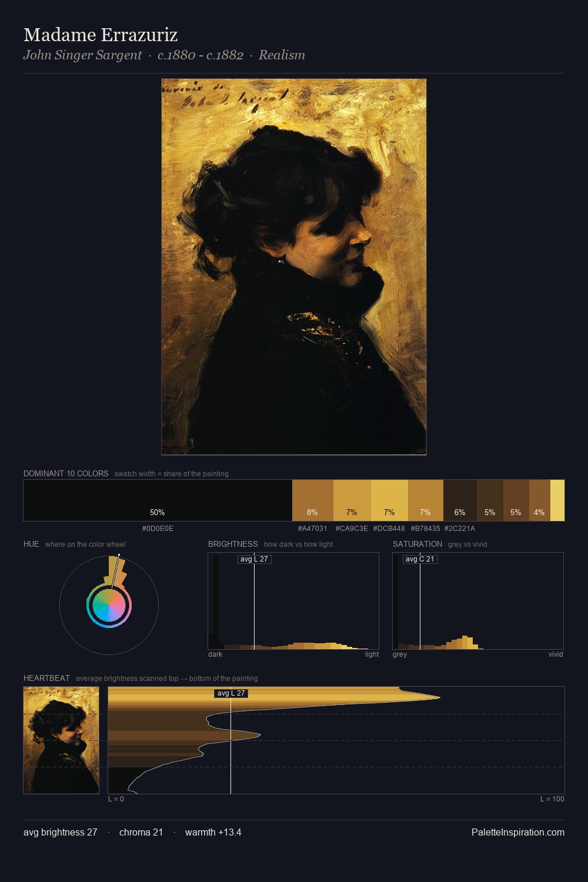Click the PaletteInspiration.com link
Image resolution: width=588 pixels, height=882 pixels.
click(x=518, y=832)
